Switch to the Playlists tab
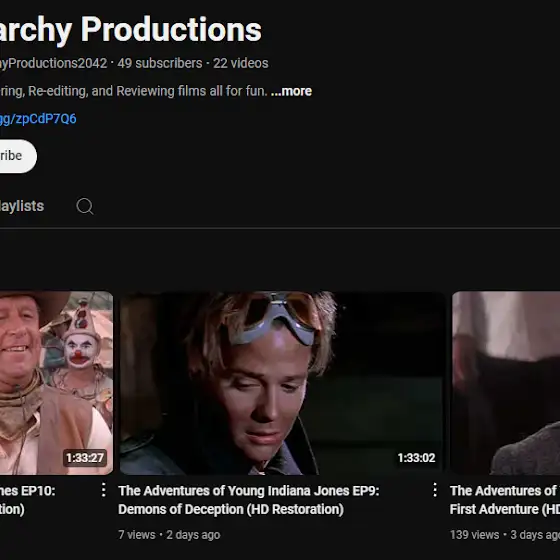This screenshot has width=560, height=560. coord(22,206)
